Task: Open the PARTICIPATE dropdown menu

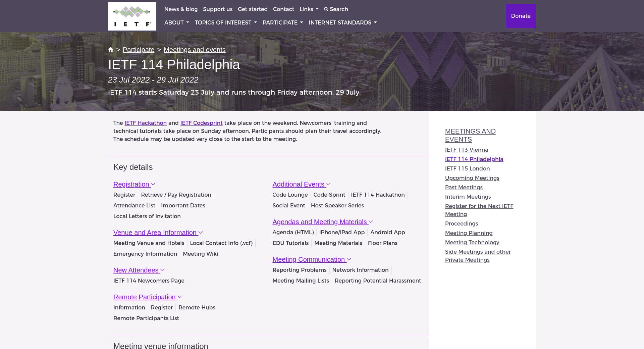Action: click(x=283, y=22)
